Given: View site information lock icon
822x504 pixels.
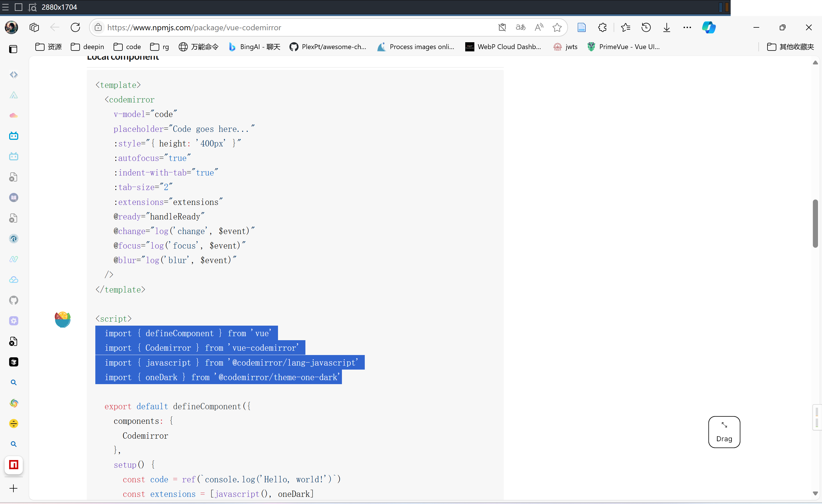Looking at the screenshot, I should tap(98, 27).
